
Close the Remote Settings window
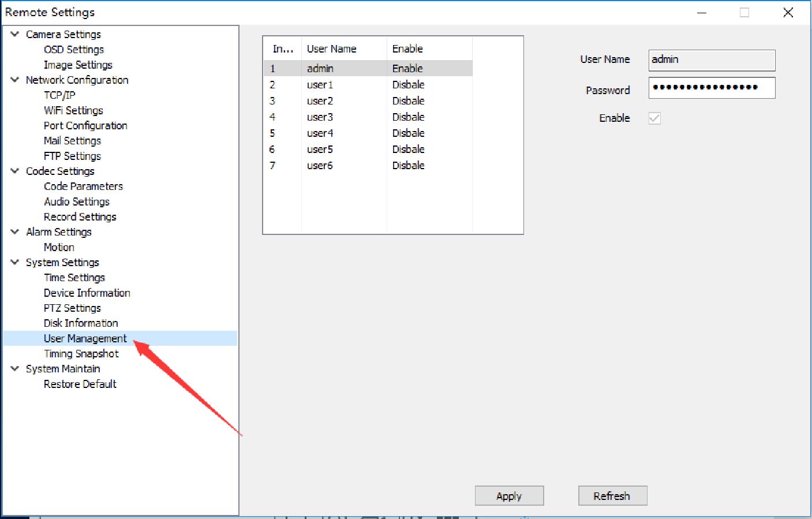(x=788, y=13)
